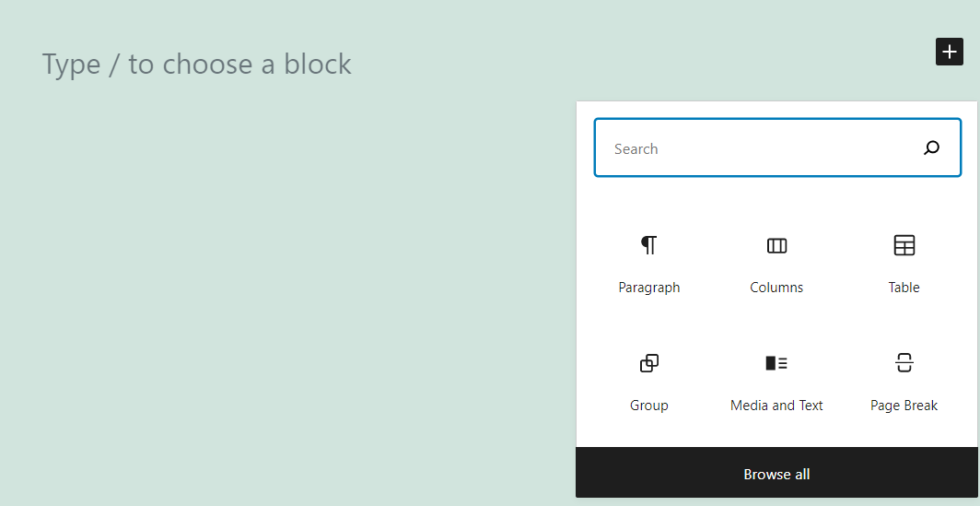
Task: Click the word 'Search' inside the search box
Action: (636, 149)
